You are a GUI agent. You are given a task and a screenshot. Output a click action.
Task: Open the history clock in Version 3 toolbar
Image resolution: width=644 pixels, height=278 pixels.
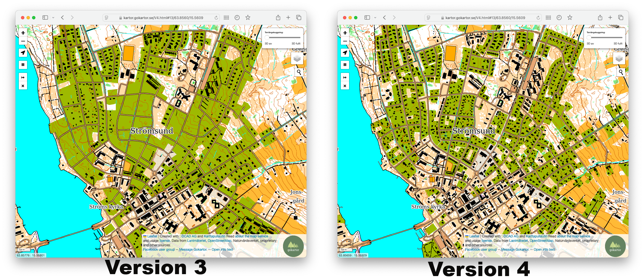tap(237, 17)
